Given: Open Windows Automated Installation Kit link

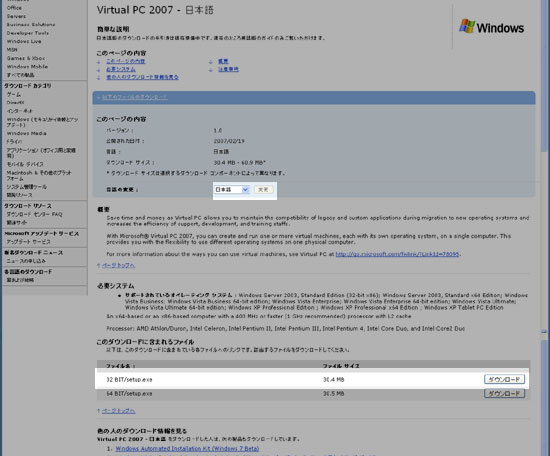Looking at the screenshot, I should [x=187, y=448].
